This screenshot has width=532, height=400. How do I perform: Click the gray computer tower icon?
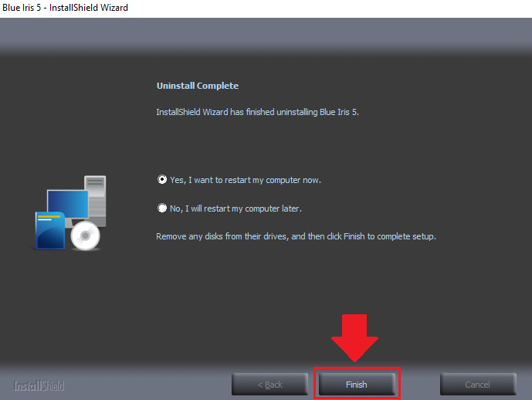tap(97, 198)
